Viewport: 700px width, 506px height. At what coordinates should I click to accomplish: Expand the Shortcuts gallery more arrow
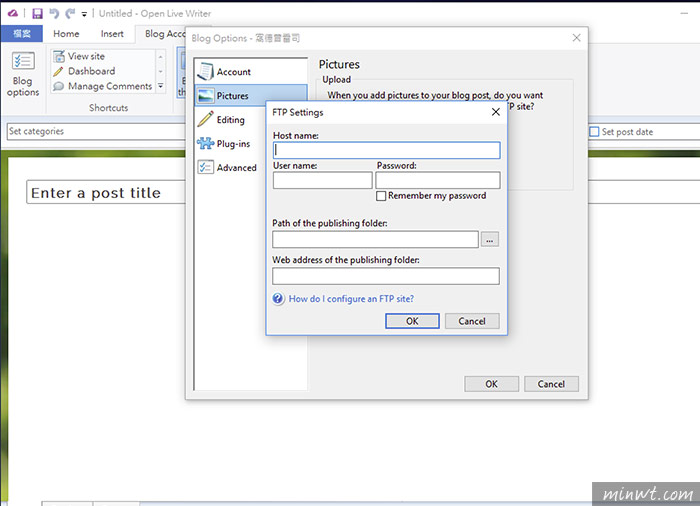[x=161, y=86]
